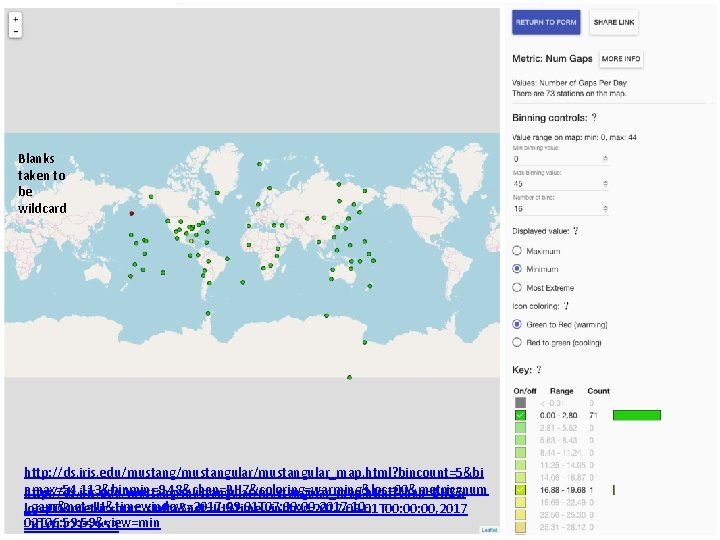Click the green count bar for 0.00 - 2.80
This screenshot has height=540, width=720.
(x=637, y=415)
